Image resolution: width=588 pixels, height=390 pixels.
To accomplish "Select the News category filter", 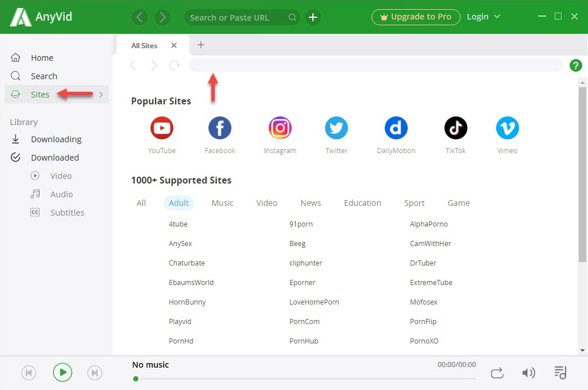I will tap(311, 203).
